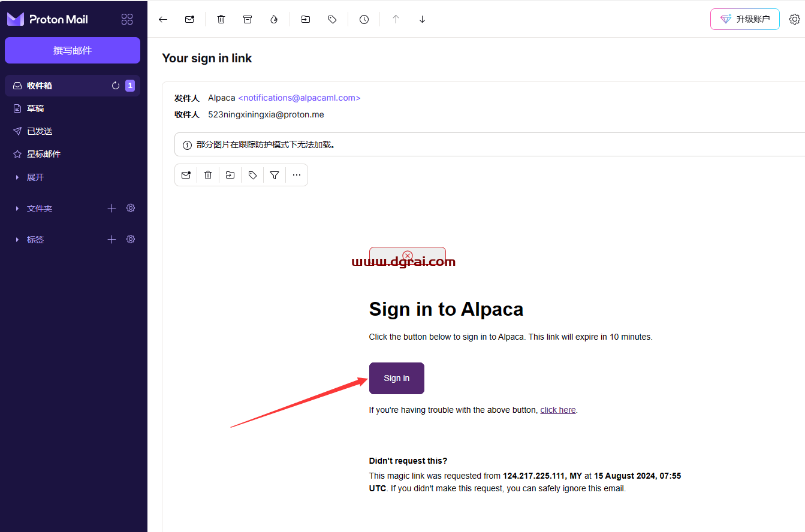Open the label tag icon in the top toolbar

tap(332, 19)
